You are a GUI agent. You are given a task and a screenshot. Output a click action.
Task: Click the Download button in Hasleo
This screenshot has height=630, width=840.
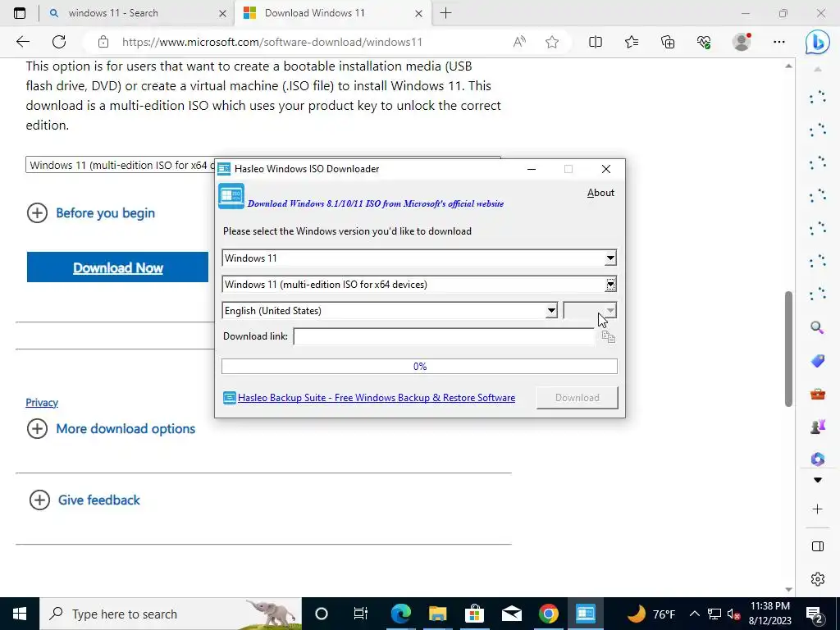pos(577,398)
